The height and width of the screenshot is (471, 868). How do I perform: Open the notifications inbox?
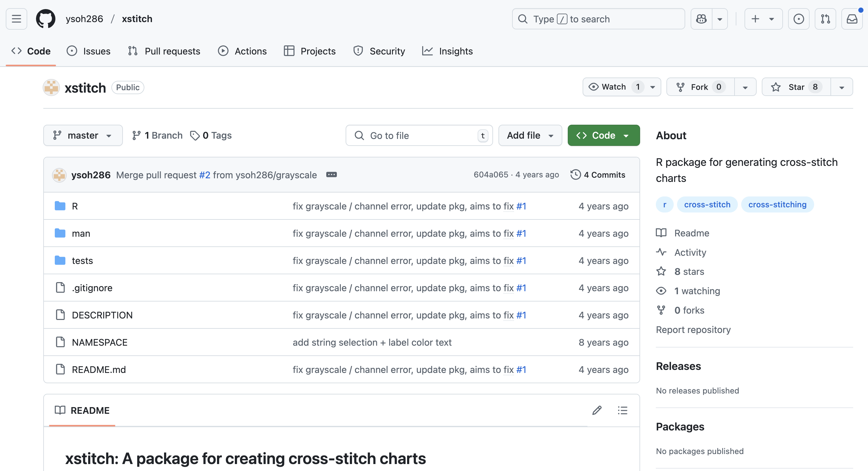(x=852, y=19)
